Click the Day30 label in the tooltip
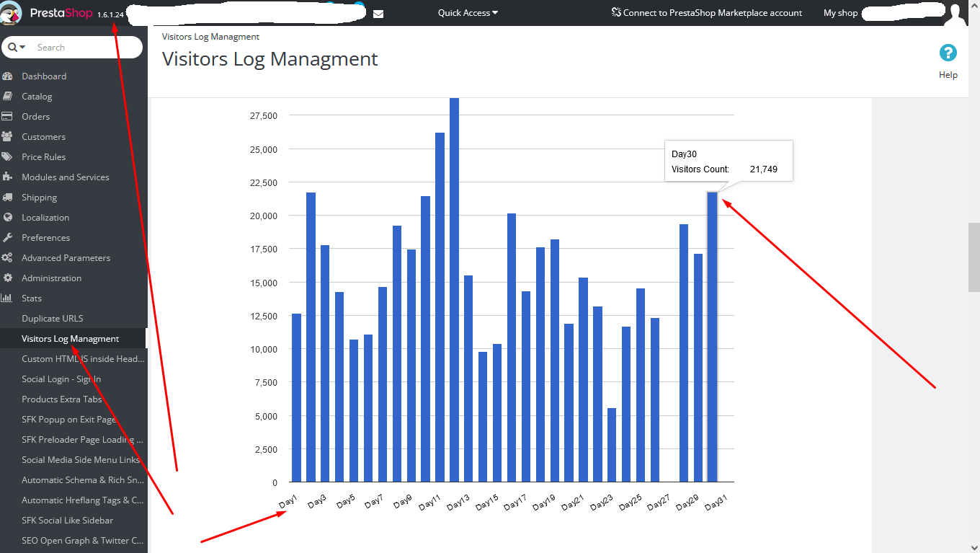The height and width of the screenshot is (553, 980). [x=685, y=154]
